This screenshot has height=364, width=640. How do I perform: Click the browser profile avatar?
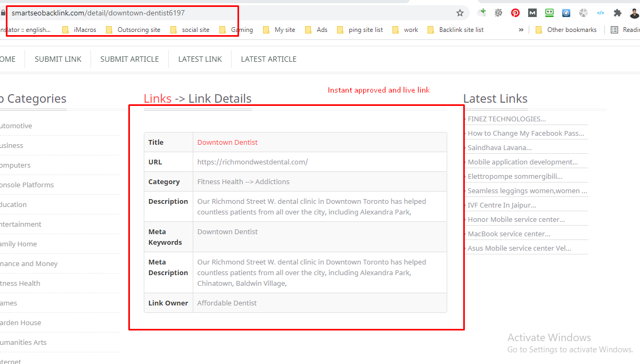pyautogui.click(x=634, y=12)
